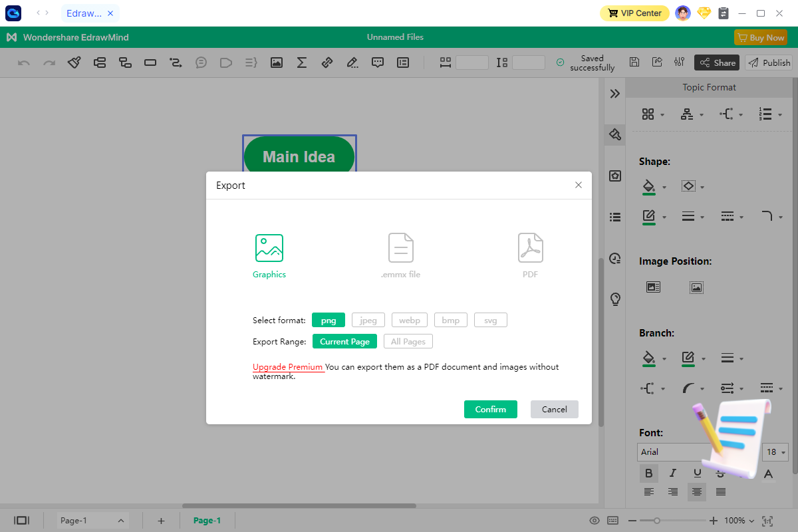Select the png export format
Viewport: 798px width, 532px height.
point(328,320)
